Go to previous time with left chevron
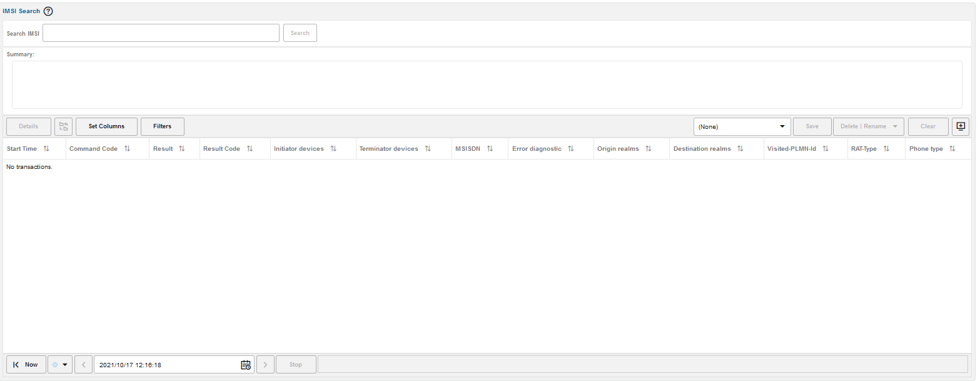The height and width of the screenshot is (381, 980). pyautogui.click(x=84, y=365)
